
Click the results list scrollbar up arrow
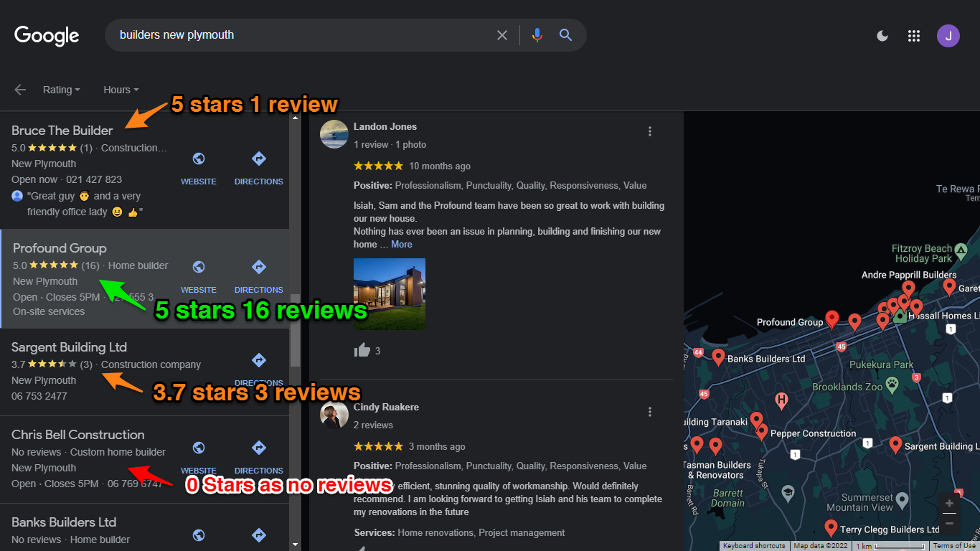pyautogui.click(x=295, y=118)
